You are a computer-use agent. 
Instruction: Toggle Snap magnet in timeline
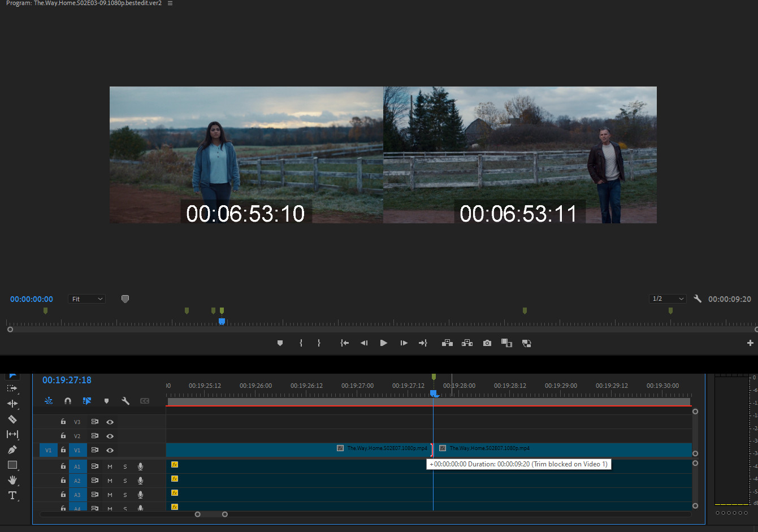point(68,401)
